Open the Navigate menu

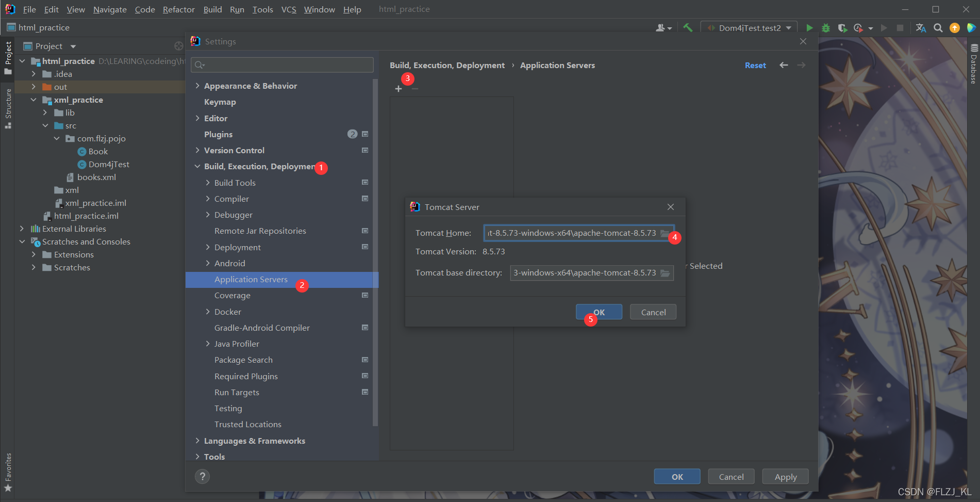click(110, 9)
